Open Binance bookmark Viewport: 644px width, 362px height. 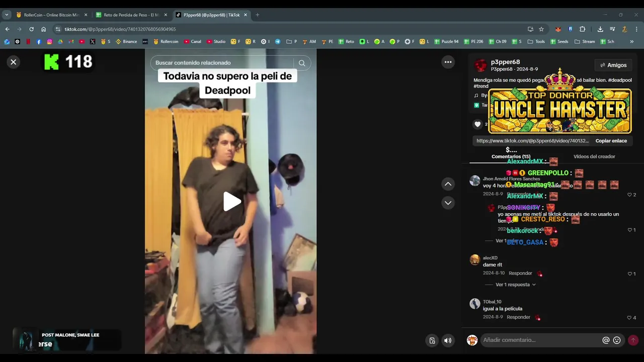tap(126, 42)
